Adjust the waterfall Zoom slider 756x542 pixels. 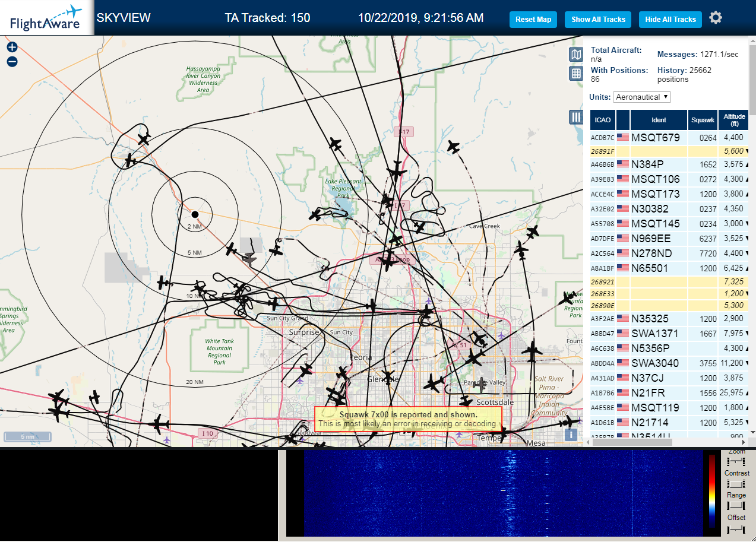(736, 462)
